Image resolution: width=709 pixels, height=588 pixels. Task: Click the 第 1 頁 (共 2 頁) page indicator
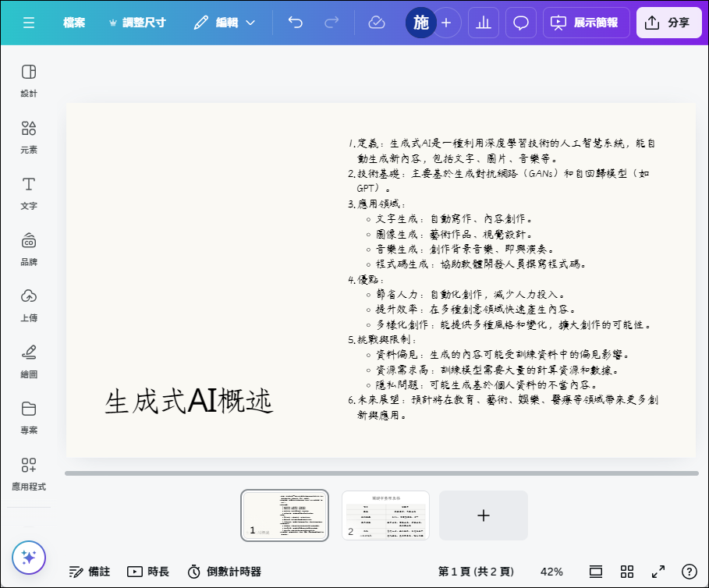(476, 572)
